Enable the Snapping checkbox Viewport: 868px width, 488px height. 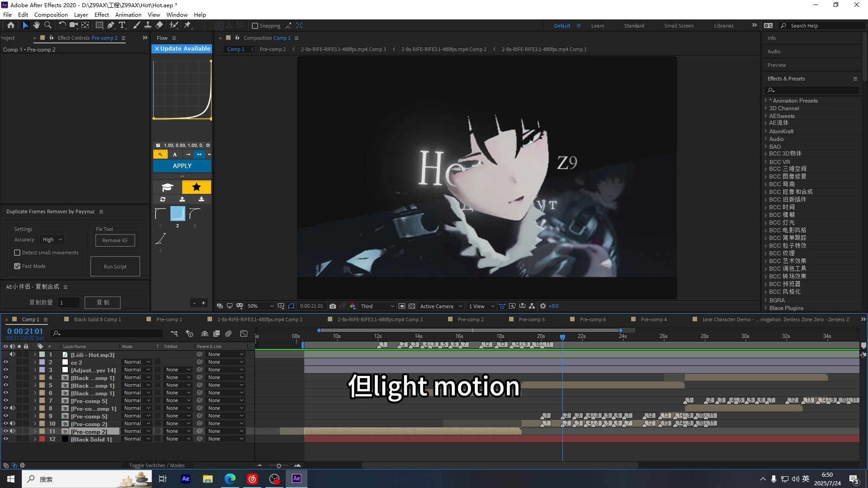[x=255, y=26]
